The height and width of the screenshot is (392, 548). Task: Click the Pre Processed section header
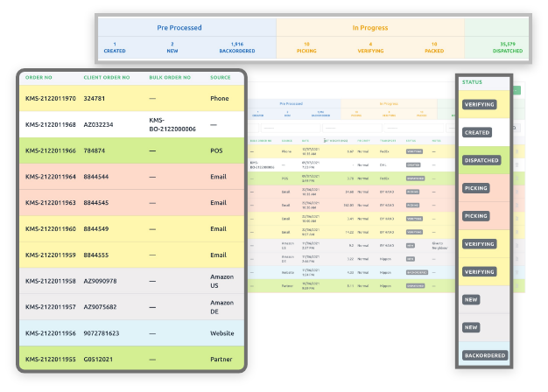[179, 28]
